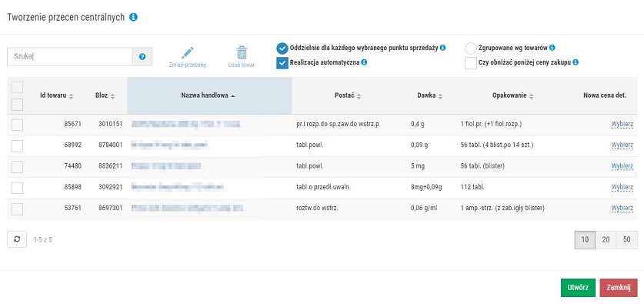The width and height of the screenshot is (644, 304).
Task: Click the Usuń towar trash icon
Action: pyautogui.click(x=242, y=53)
